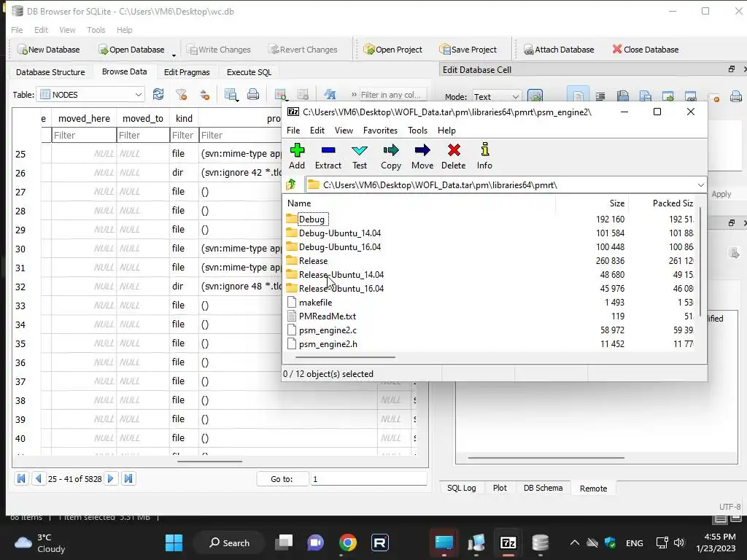Switch to Edit Pragmas tab
The width and height of the screenshot is (747, 560).
coord(187,72)
